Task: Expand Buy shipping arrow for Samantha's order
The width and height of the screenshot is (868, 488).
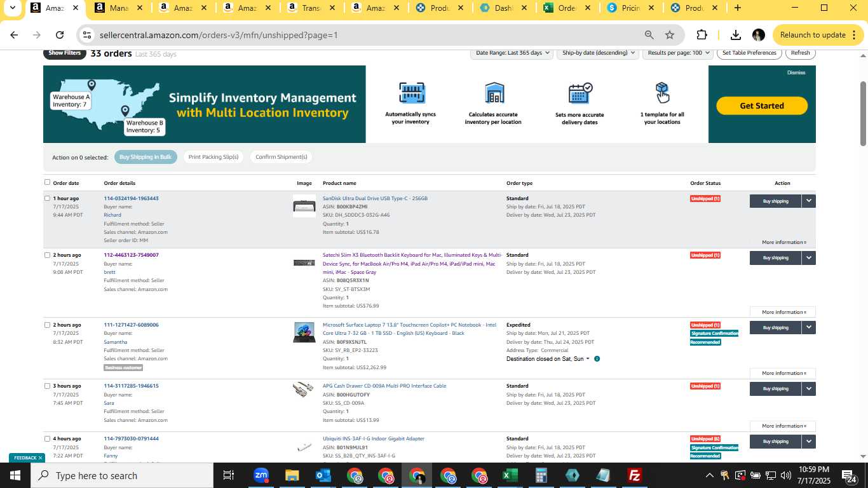Action: click(808, 327)
